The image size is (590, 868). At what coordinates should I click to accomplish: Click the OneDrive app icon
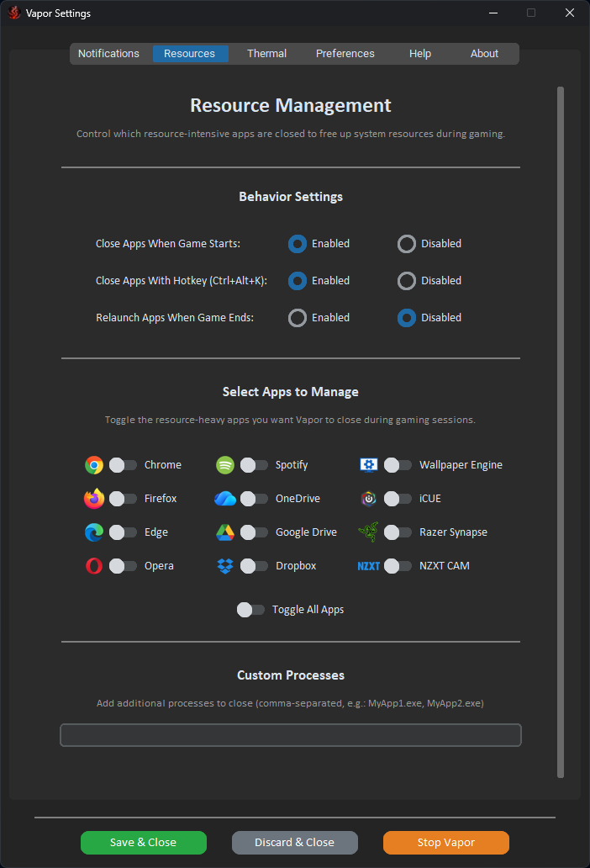tap(224, 498)
